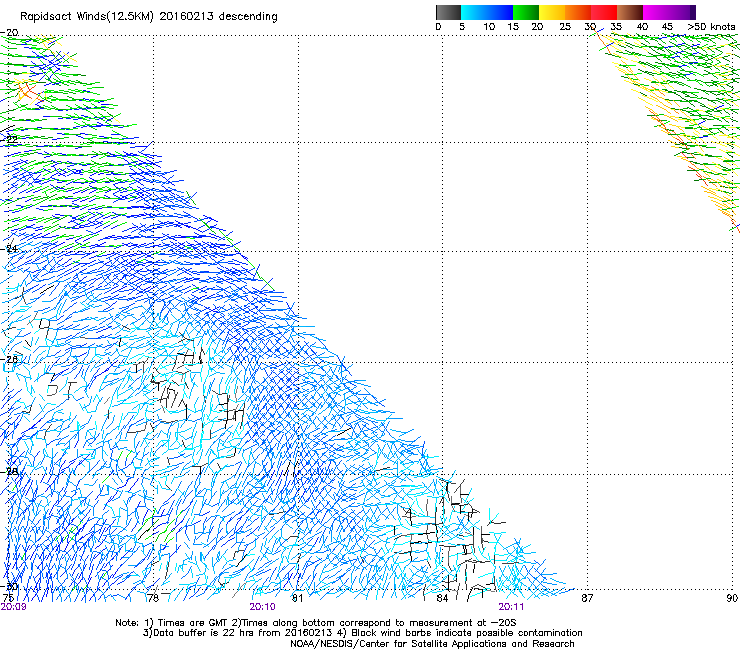
Task: Click the 78 longitude label
Action: 152,598
